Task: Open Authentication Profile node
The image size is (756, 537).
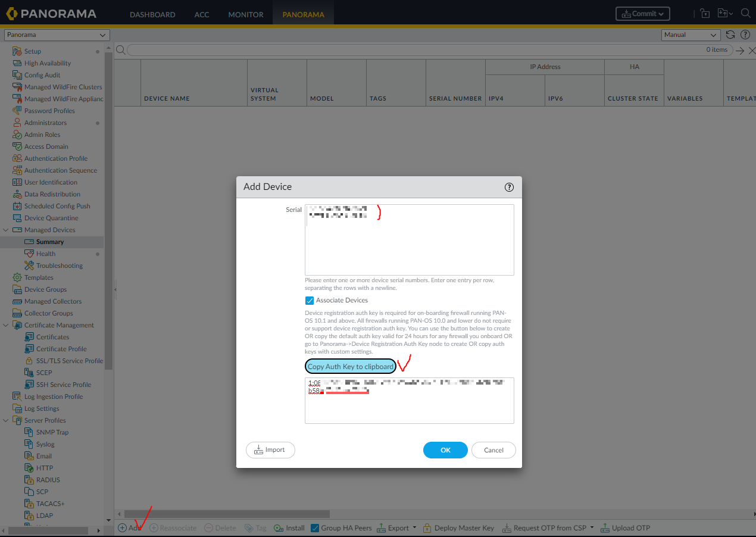Action: tap(56, 158)
